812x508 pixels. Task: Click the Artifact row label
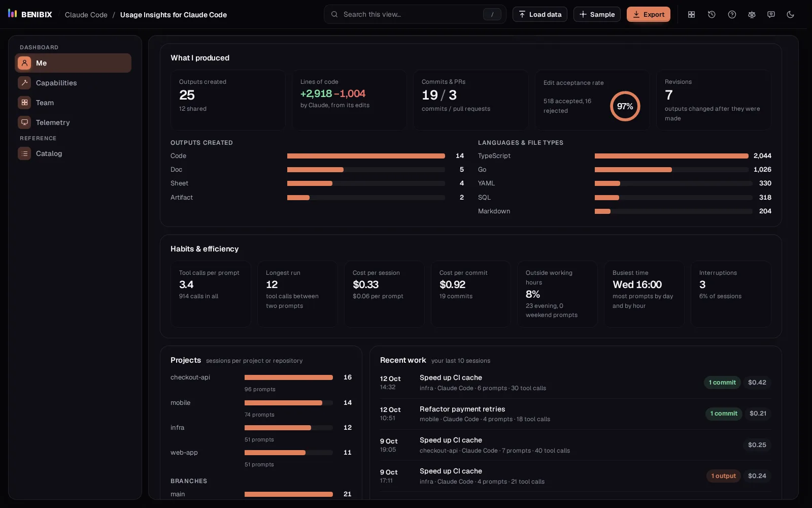tap(182, 198)
